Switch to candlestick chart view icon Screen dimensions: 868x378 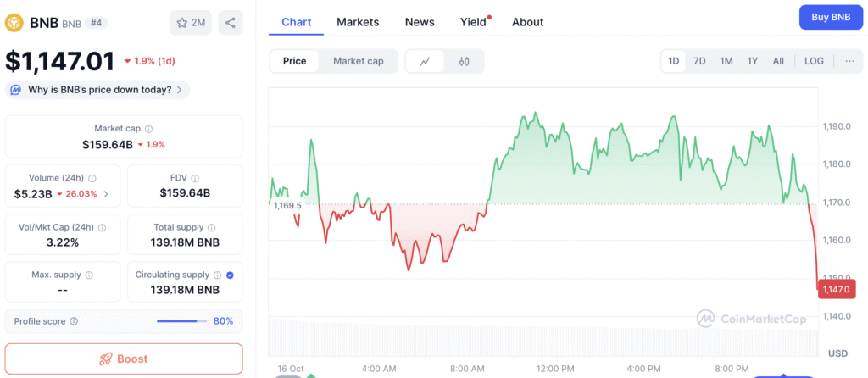click(464, 61)
